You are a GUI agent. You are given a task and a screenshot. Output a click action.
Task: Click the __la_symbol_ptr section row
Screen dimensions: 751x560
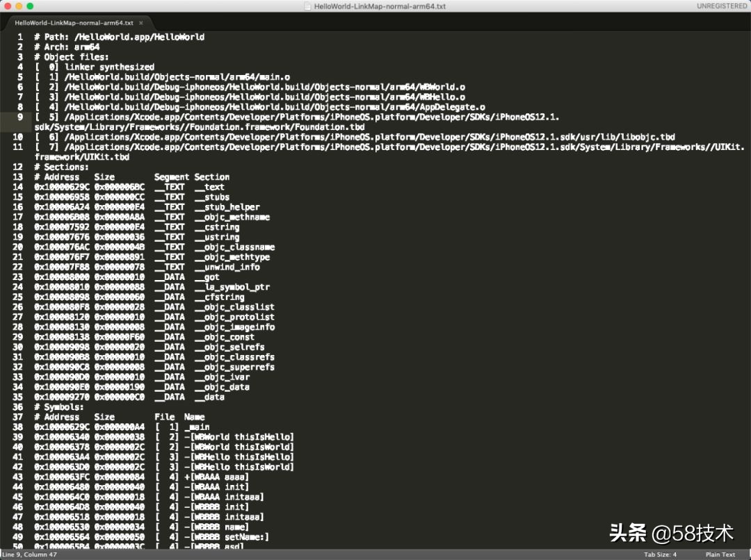pos(152,287)
